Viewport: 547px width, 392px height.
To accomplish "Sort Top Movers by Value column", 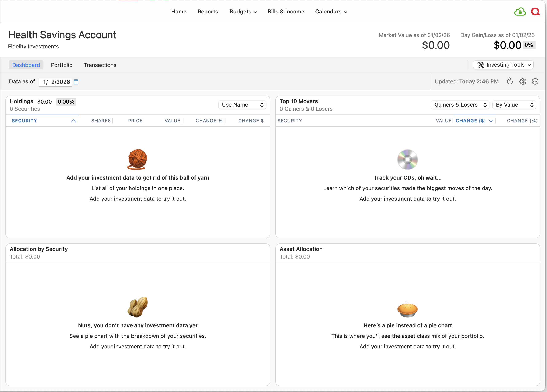I will [443, 121].
